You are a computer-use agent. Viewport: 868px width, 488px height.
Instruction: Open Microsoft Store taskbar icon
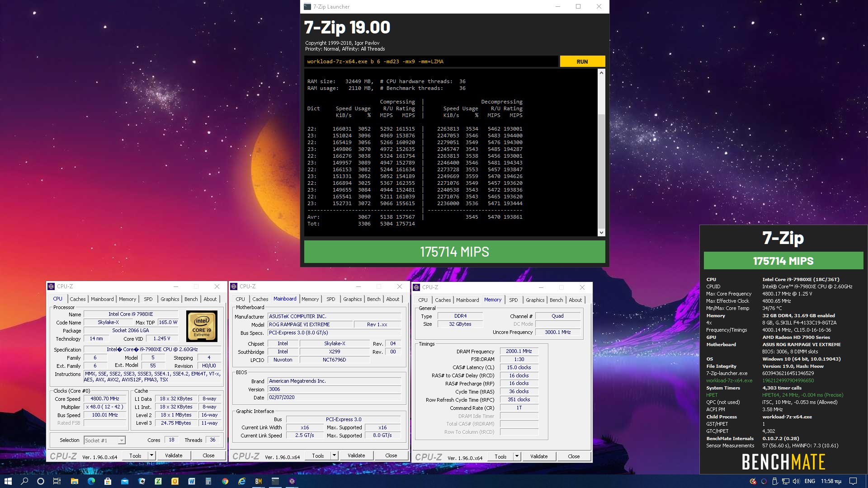[x=108, y=481]
